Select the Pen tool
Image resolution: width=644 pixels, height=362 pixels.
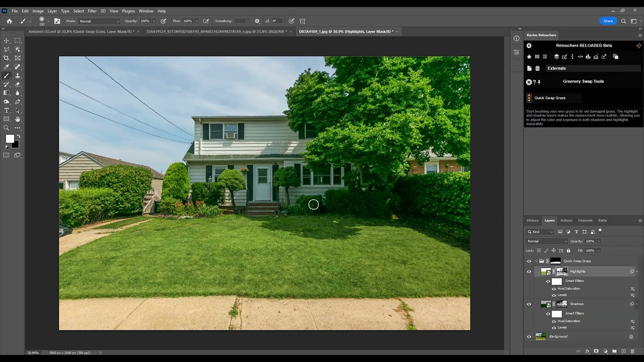(x=18, y=102)
